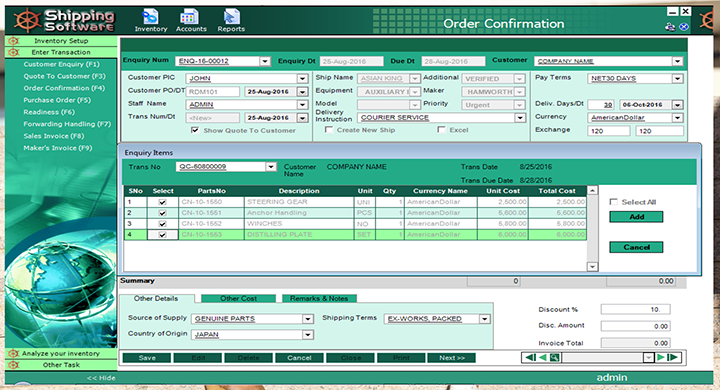Click the << Hide sidebar link
This screenshot has height=390, width=720.
tap(101, 378)
